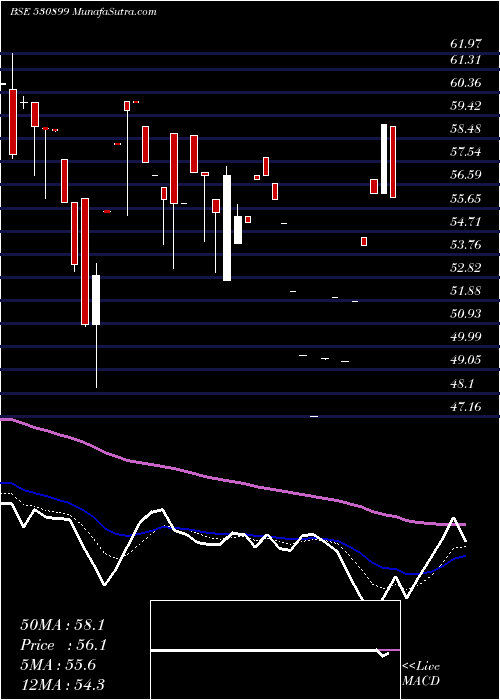Click the 52.82 price level label

466,268
